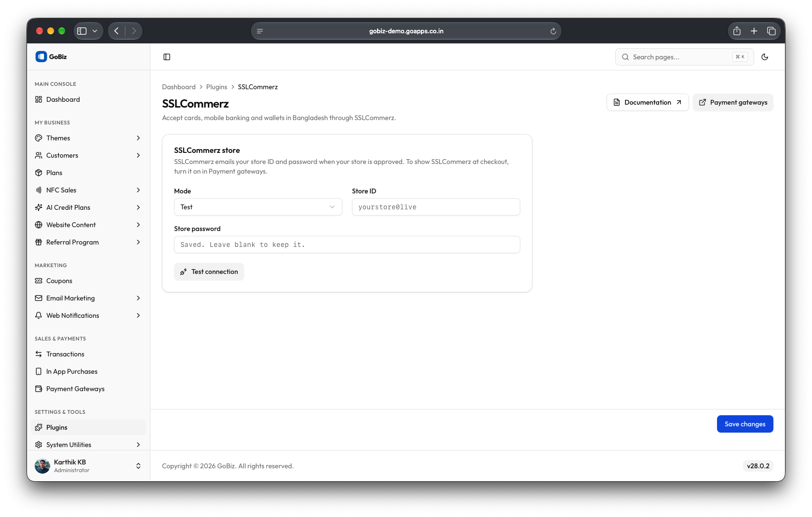Switch to dark mode with the moon icon
812x517 pixels.
(765, 57)
